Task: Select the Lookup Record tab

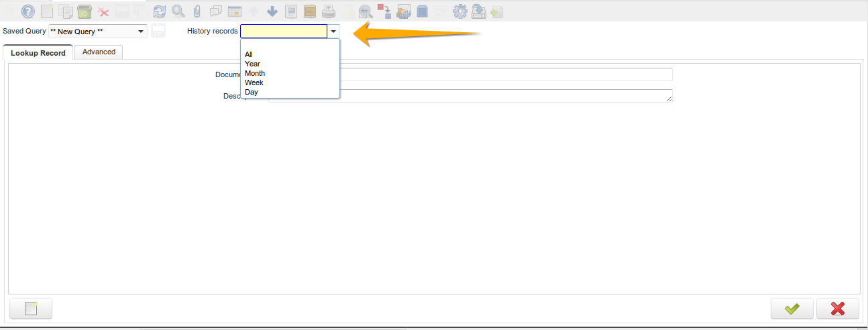Action: pos(38,52)
